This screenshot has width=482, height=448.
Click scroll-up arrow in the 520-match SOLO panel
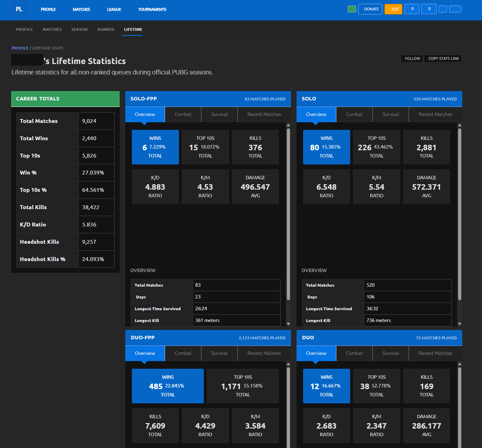click(x=460, y=125)
